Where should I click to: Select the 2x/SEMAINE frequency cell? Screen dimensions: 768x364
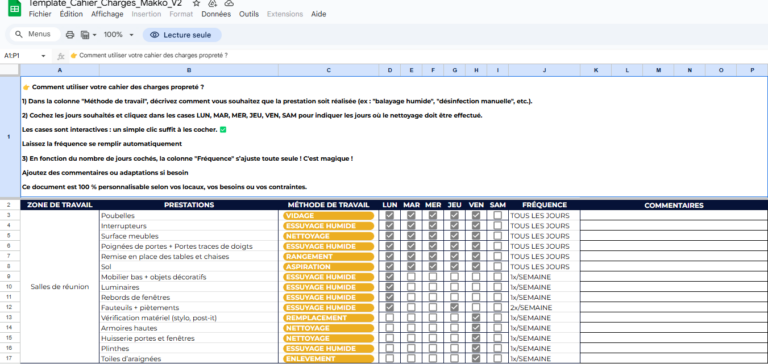pyautogui.click(x=544, y=308)
